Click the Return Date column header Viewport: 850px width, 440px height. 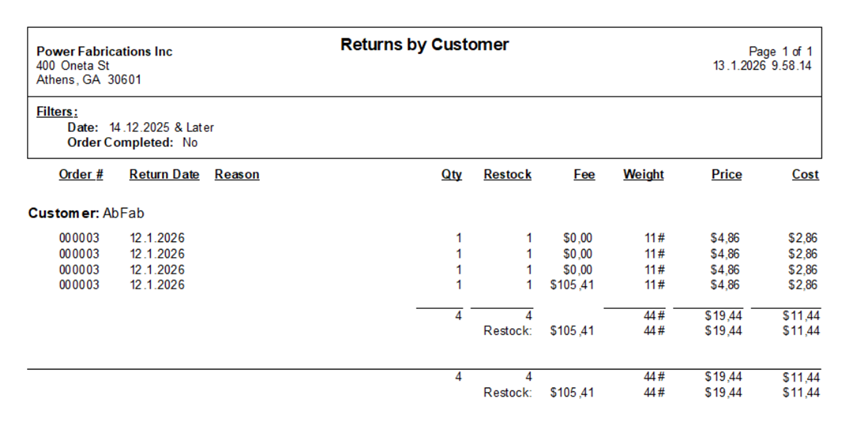[x=164, y=174]
